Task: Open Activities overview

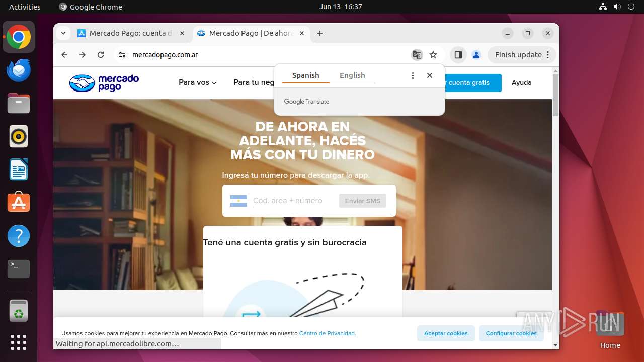Action: tap(25, 7)
